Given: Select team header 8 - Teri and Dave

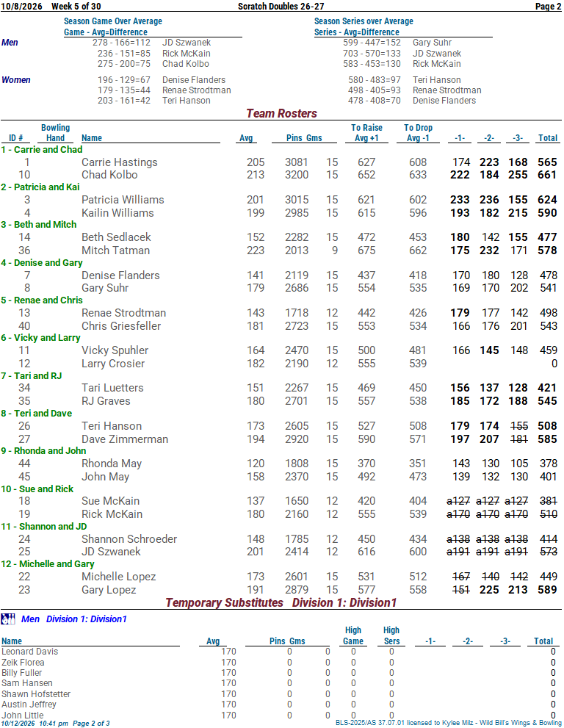Looking at the screenshot, I should click(37, 414).
